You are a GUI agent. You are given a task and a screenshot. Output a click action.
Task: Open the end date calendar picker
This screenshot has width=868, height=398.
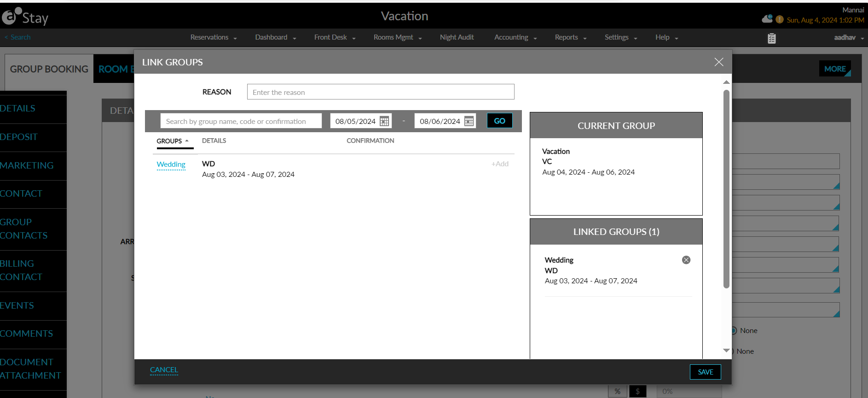tap(469, 121)
